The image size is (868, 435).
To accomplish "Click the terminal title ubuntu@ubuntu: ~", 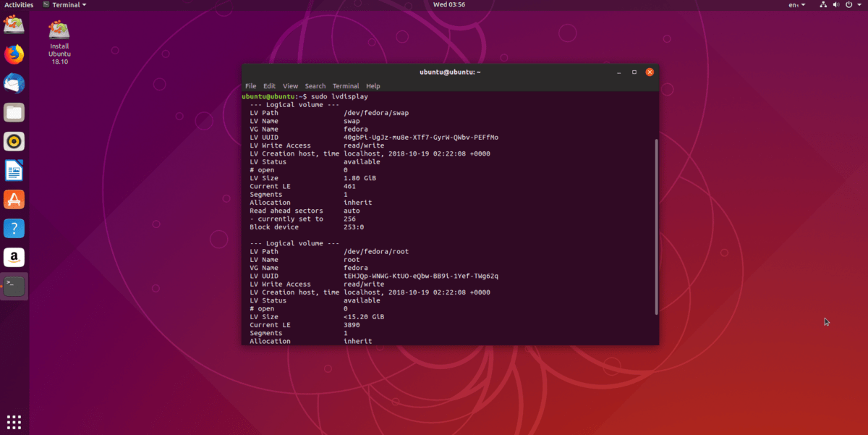I will tap(450, 72).
